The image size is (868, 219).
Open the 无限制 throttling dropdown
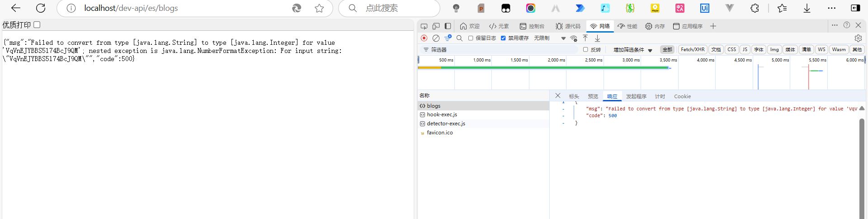point(550,38)
